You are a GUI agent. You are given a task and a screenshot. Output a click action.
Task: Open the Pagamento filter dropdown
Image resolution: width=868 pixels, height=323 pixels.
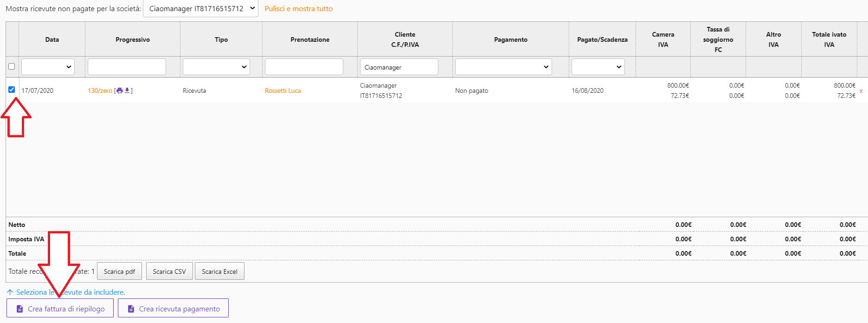[x=503, y=67]
